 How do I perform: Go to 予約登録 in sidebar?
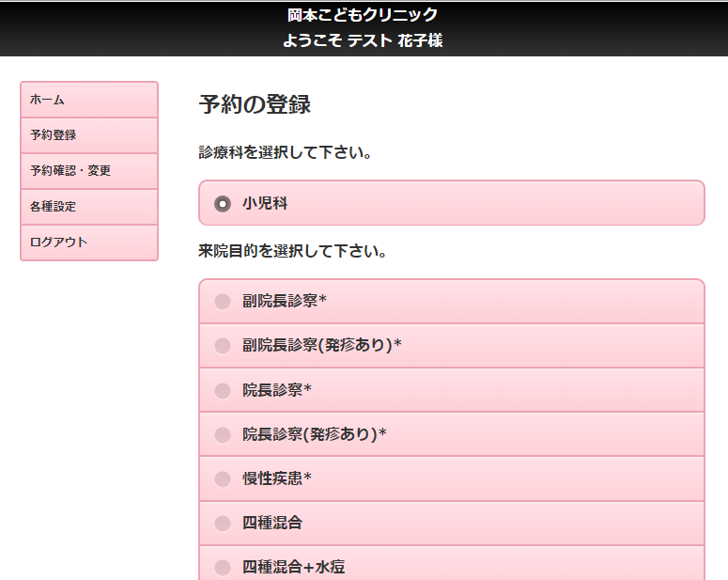coord(89,135)
